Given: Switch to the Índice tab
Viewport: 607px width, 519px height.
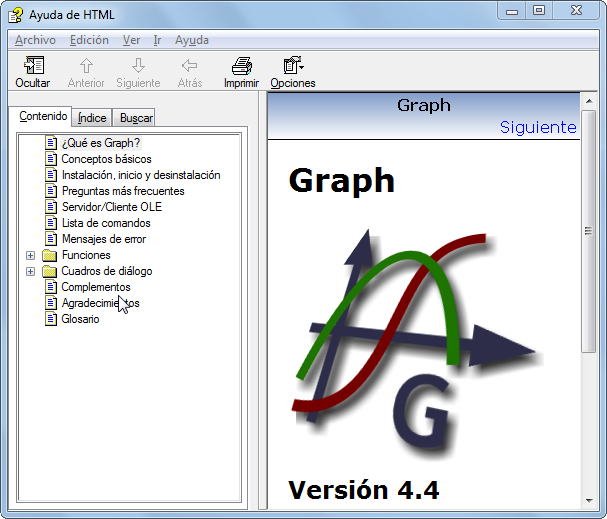Looking at the screenshot, I should (92, 118).
